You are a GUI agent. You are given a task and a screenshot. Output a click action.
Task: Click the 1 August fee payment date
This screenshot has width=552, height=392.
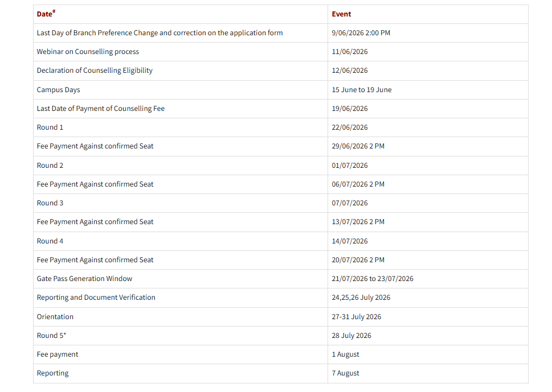pos(345,354)
